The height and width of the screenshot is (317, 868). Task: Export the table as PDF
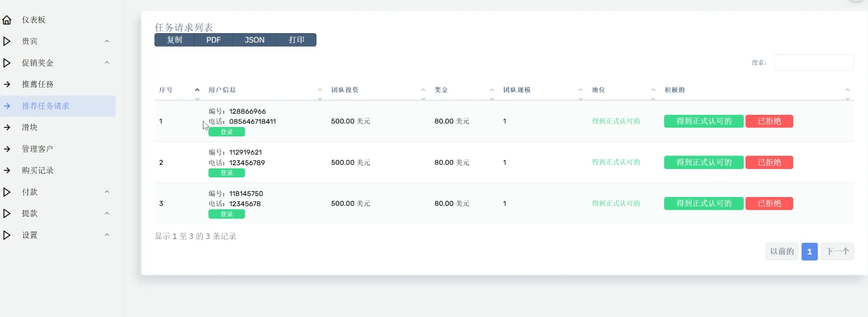click(213, 40)
